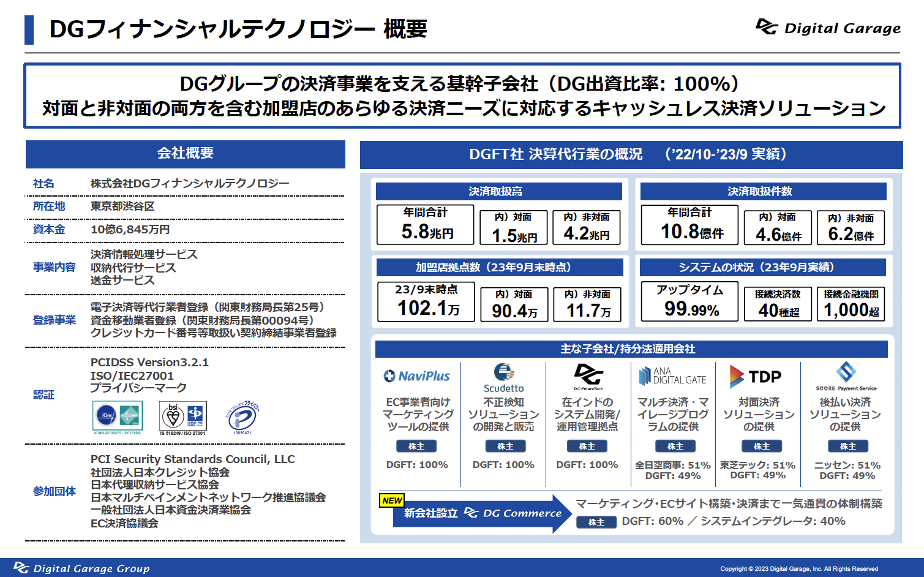This screenshot has width=924, height=577.
Task: Click the 非対面 6.2億件 box
Action: pyautogui.click(x=851, y=228)
